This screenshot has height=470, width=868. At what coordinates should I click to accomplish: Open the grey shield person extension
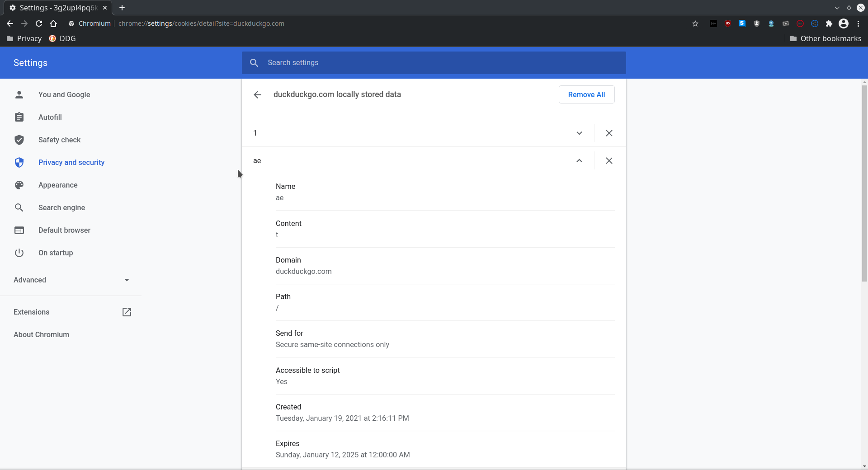[757, 23]
